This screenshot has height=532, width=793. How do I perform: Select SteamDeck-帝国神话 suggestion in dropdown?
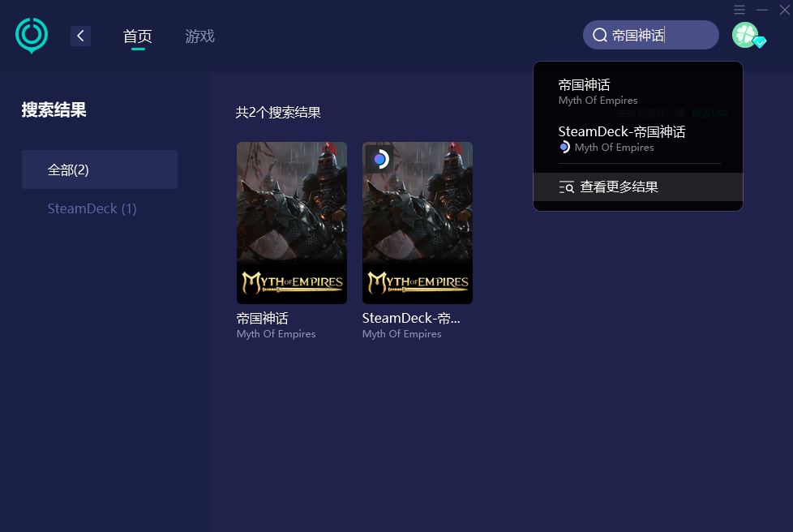(x=638, y=139)
